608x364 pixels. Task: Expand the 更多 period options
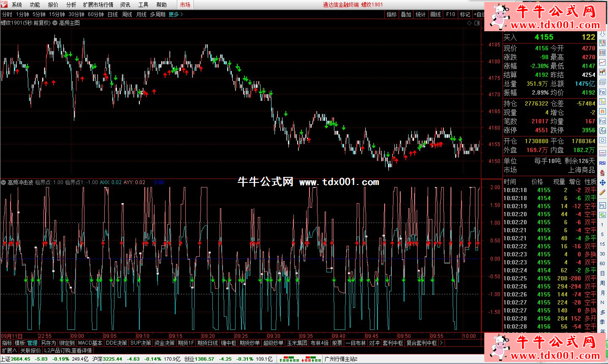click(x=176, y=14)
